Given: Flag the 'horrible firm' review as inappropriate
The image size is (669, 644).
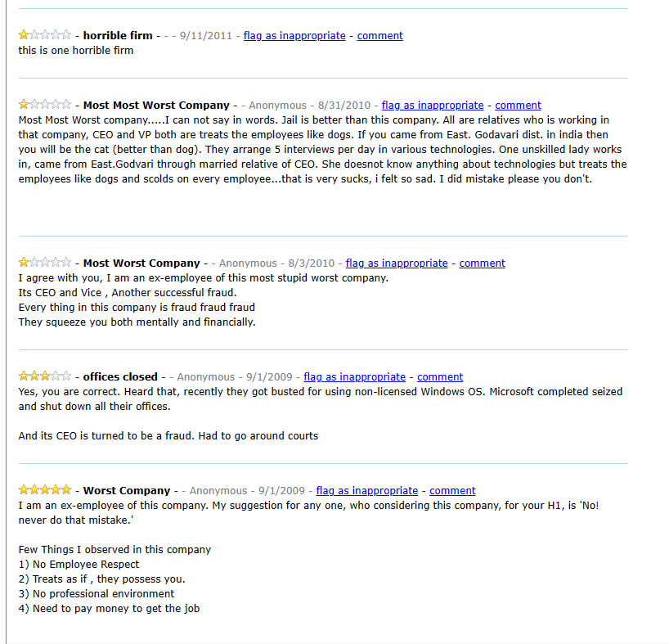Looking at the screenshot, I should (x=294, y=36).
